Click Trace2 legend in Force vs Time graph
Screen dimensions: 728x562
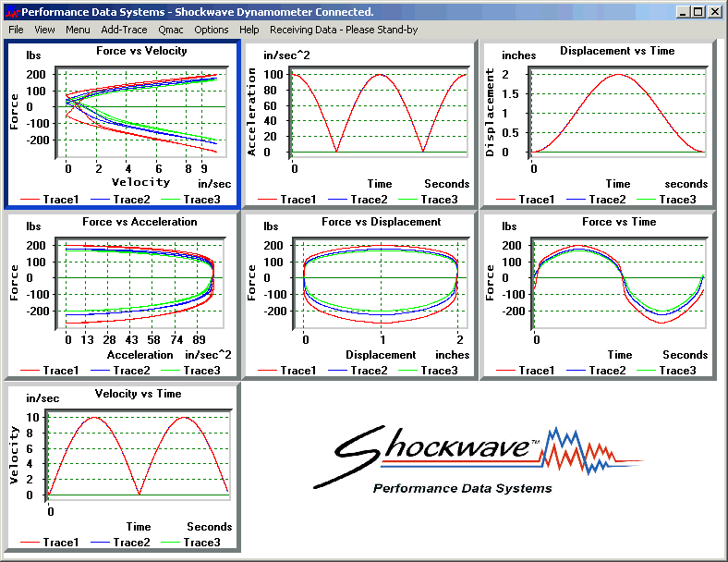click(596, 370)
